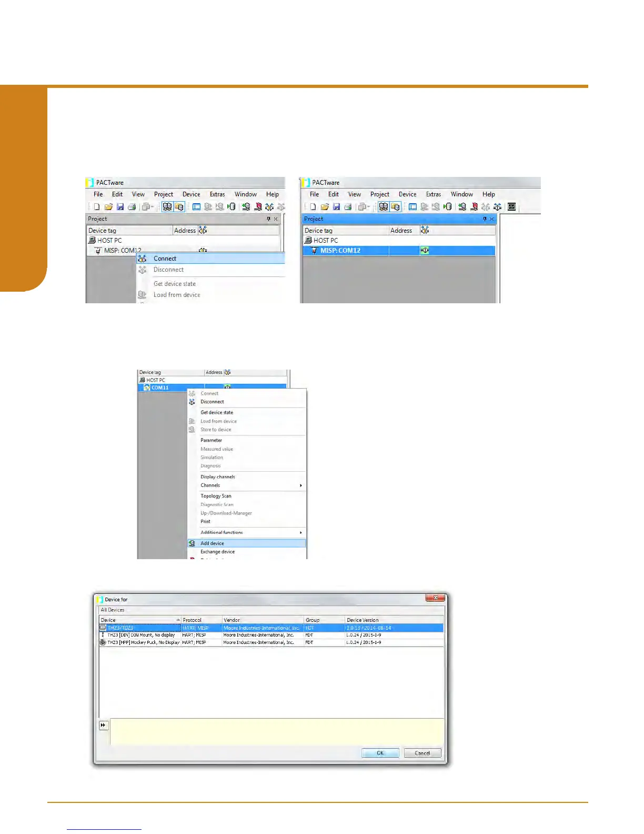644x834 pixels.
Task: Choose Connect in MISP: COM12 context menu
Action: click(x=210, y=259)
